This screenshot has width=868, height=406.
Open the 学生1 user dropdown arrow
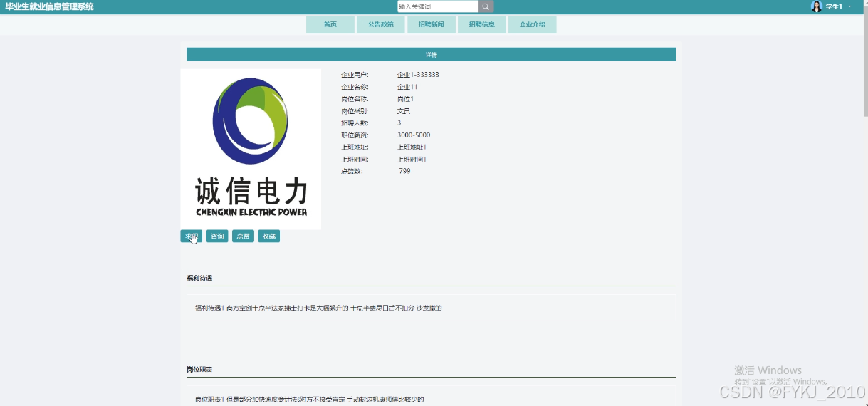click(x=849, y=6)
